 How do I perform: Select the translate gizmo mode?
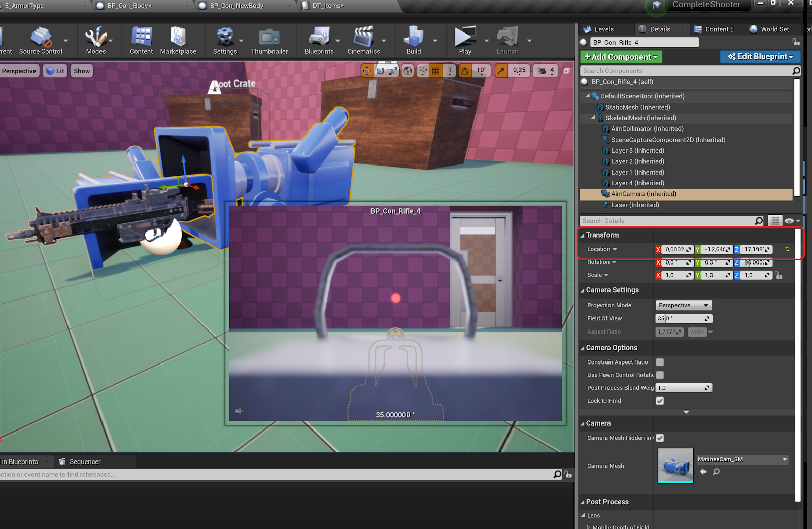pos(367,71)
